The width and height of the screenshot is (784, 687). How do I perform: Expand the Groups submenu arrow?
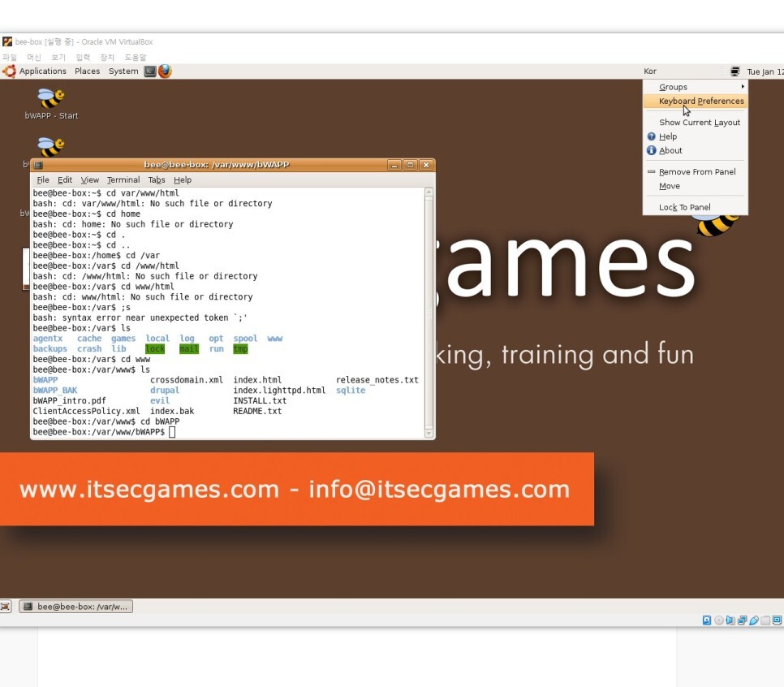point(743,87)
